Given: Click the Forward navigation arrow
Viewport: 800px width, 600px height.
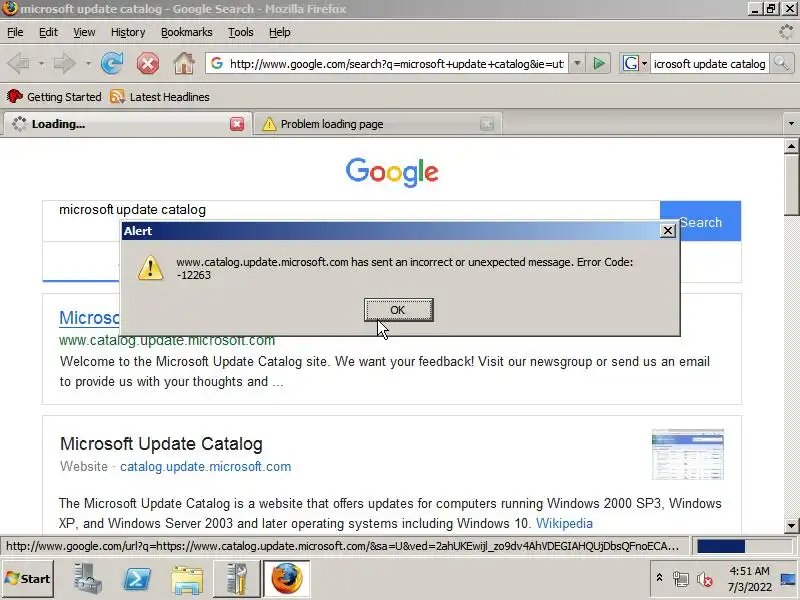Looking at the screenshot, I should point(64,64).
